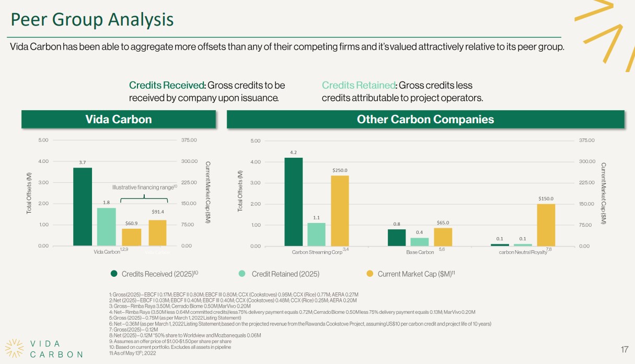The image size is (635, 364).
Task: Click the Vida Carbon sunburst logo
Action: 15,348
